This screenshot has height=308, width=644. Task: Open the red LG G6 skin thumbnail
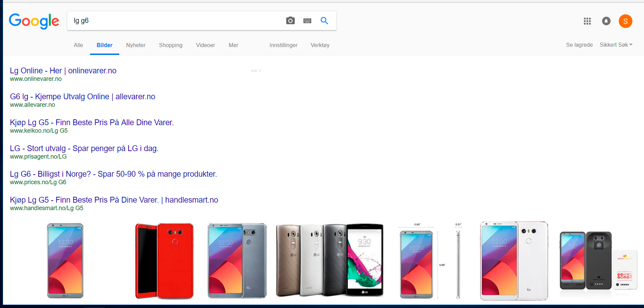tap(164, 261)
